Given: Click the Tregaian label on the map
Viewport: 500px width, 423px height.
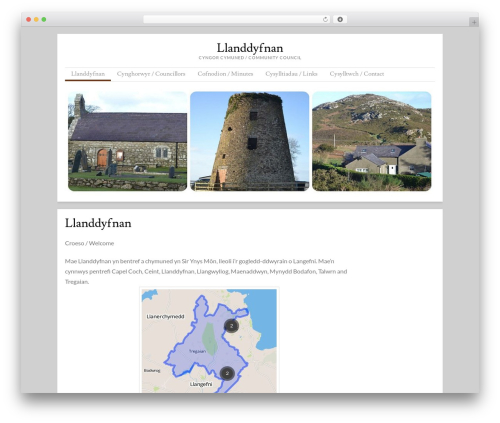Looking at the screenshot, I should pyautogui.click(x=197, y=351).
